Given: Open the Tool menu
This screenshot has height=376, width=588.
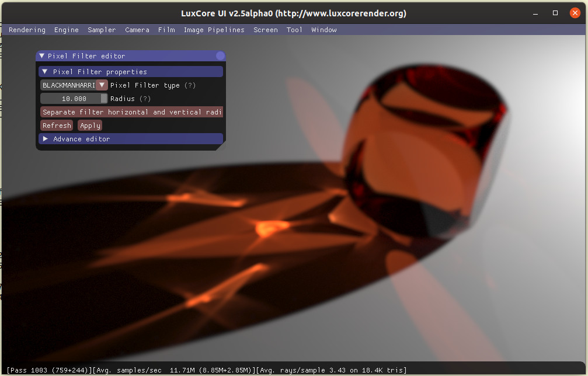Looking at the screenshot, I should coord(294,30).
